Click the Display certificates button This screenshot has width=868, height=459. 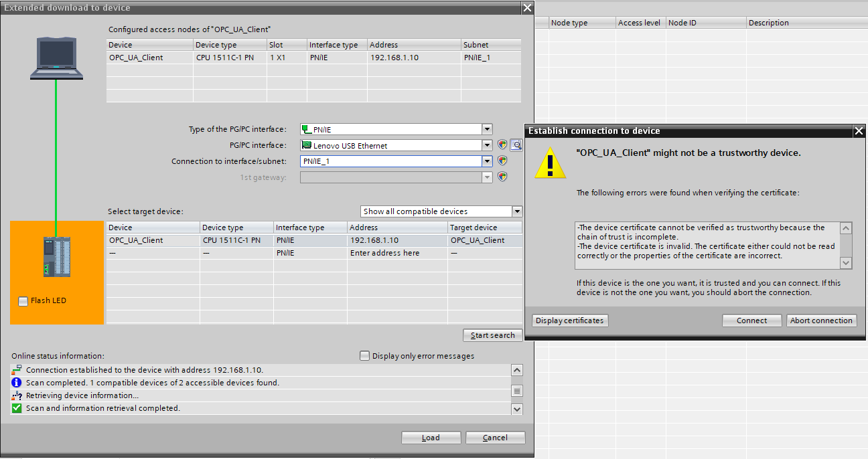(x=569, y=320)
